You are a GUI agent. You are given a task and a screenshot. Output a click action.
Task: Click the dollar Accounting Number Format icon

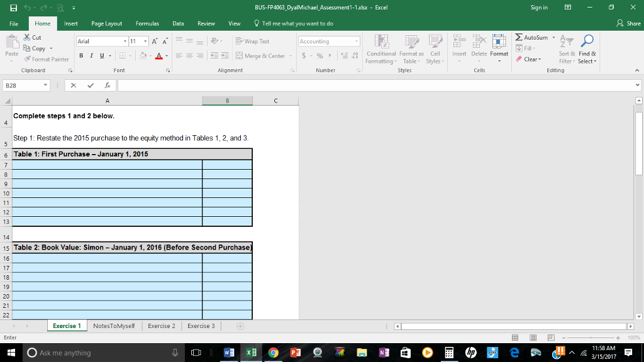click(304, 56)
